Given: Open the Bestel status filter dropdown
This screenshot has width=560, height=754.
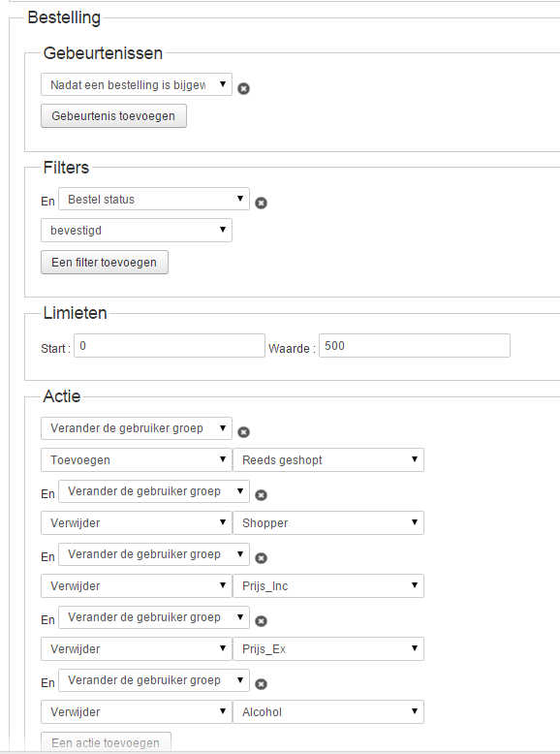Looking at the screenshot, I should pyautogui.click(x=154, y=199).
